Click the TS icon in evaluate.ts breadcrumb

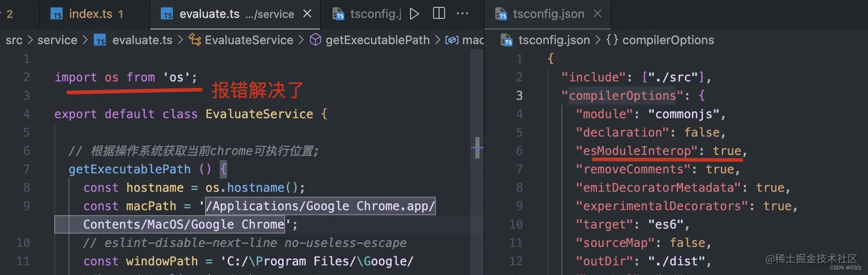click(100, 40)
